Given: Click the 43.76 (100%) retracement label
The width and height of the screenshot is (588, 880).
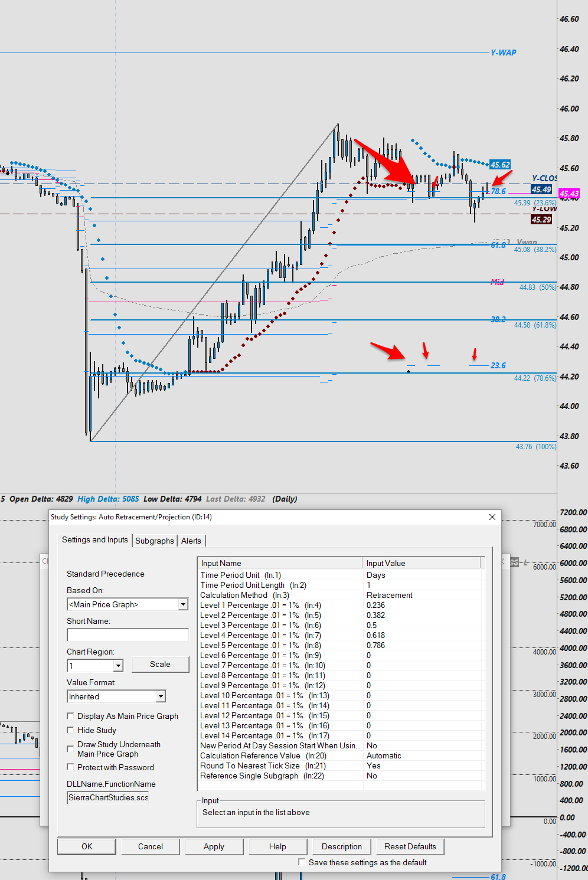Looking at the screenshot, I should tap(536, 447).
